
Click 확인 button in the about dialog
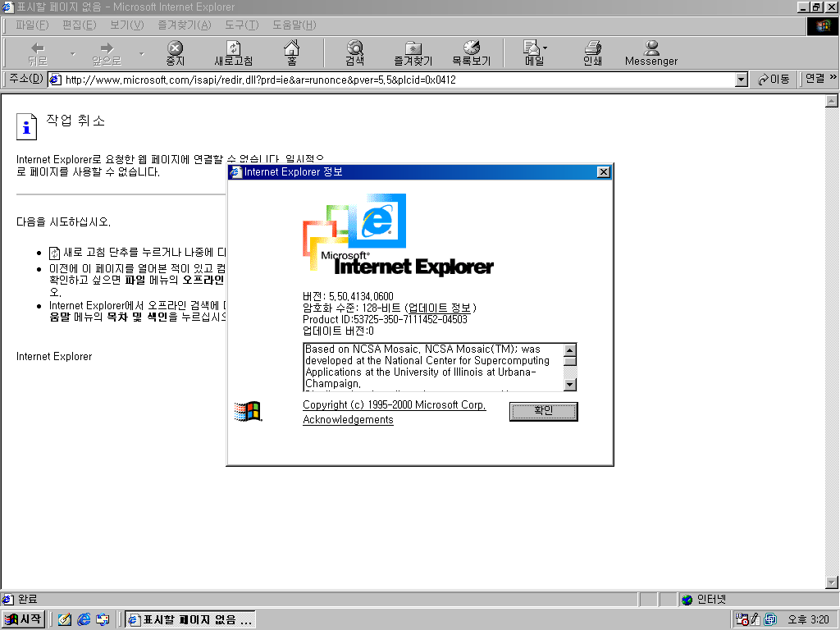(543, 411)
